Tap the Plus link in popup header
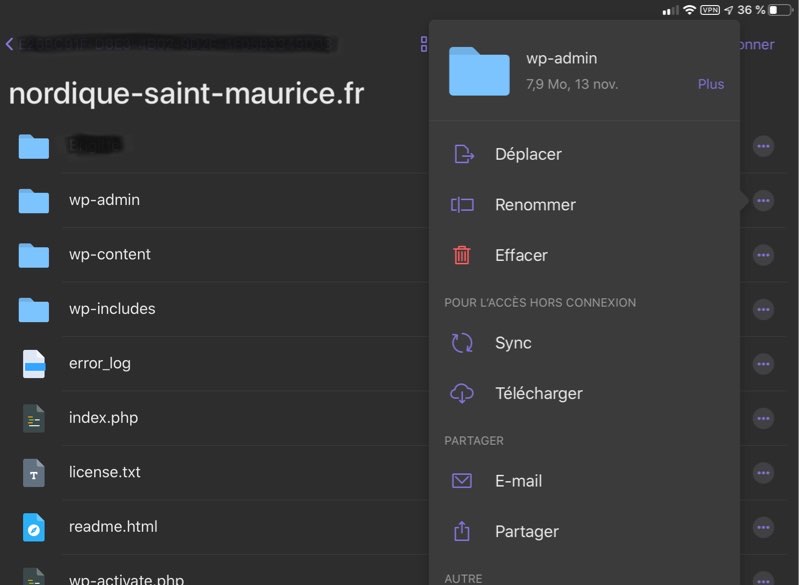The image size is (799, 585). 710,84
